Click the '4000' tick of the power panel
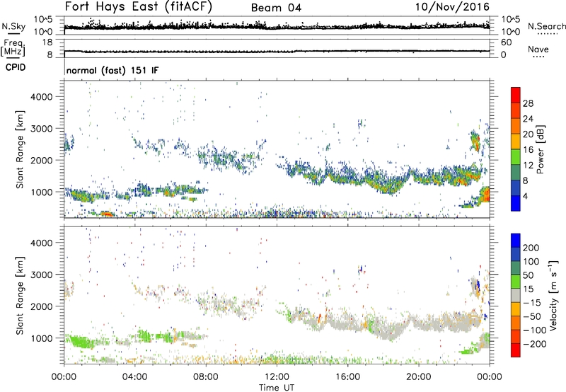 tap(41, 97)
